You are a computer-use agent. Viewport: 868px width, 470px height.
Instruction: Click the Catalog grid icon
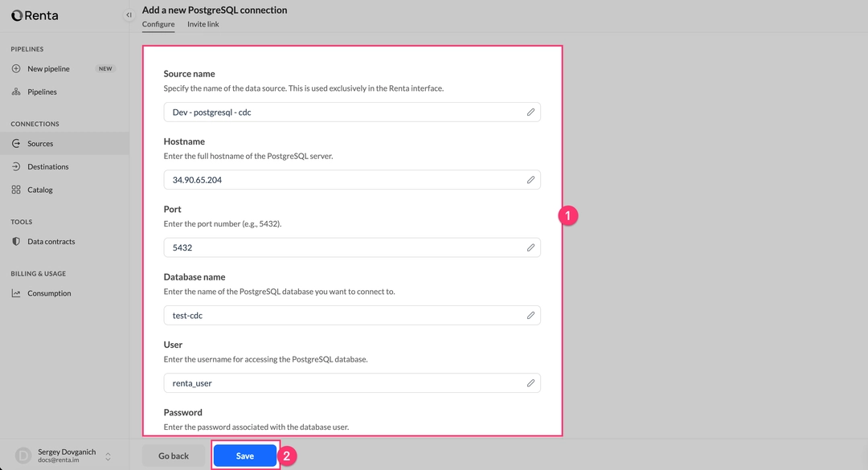(x=18, y=190)
